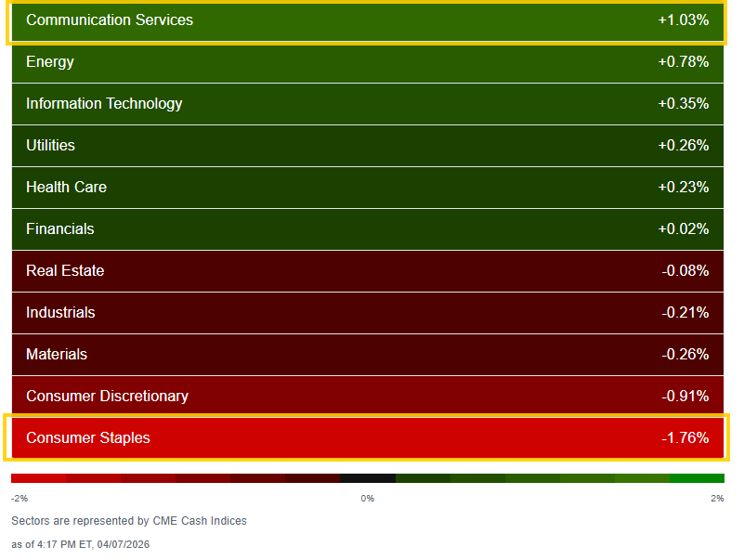Click the Utilities sector row
Screen dimensions: 744x560
coord(367,145)
